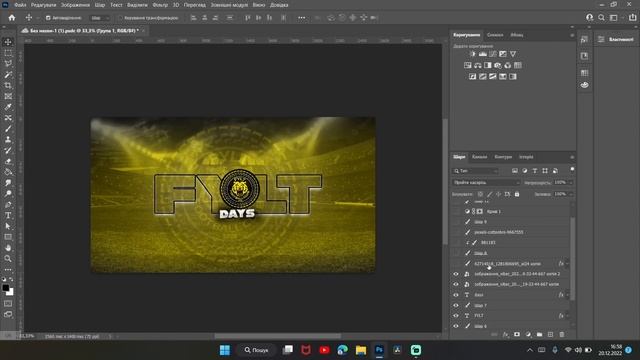Open the auto-select Шар dropdown
The height and width of the screenshot is (360, 640).
[x=100, y=18]
